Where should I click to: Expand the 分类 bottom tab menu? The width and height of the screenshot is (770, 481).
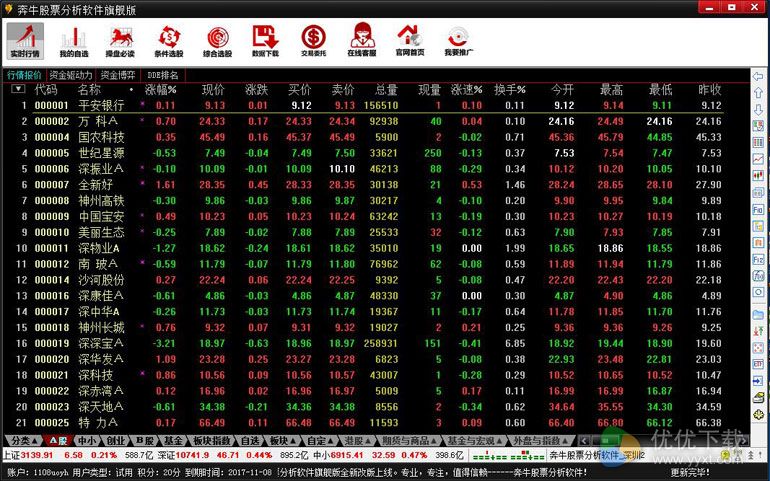(25, 441)
